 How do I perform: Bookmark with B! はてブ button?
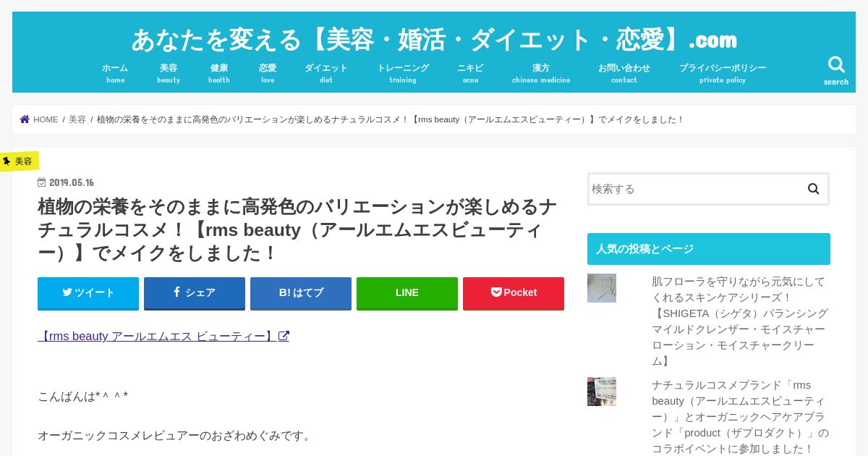point(301,293)
